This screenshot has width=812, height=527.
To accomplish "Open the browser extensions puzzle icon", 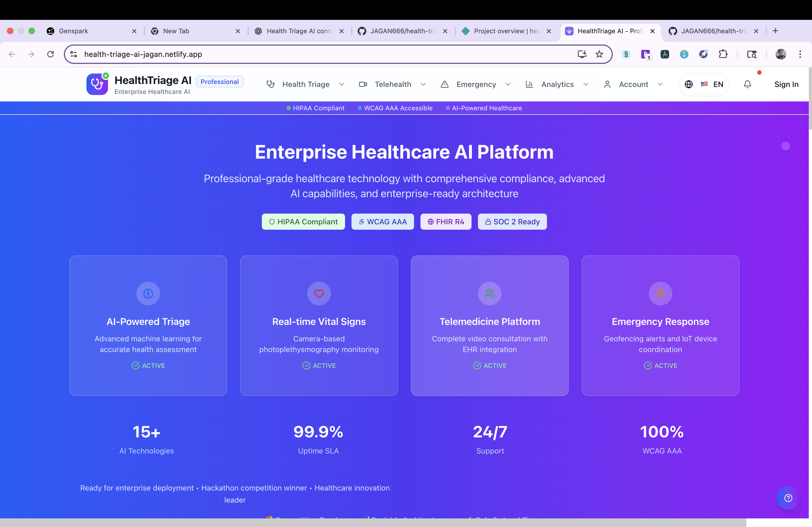I will pos(723,54).
